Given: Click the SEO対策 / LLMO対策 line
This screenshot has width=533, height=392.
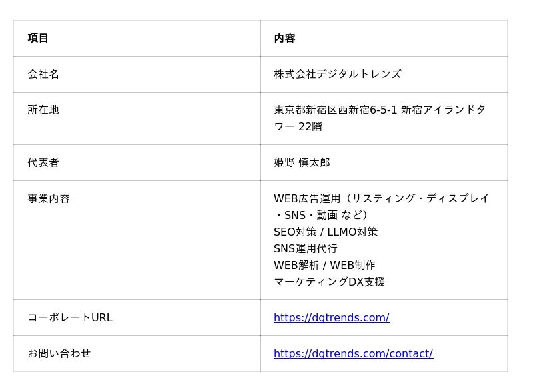Looking at the screenshot, I should (x=326, y=232).
